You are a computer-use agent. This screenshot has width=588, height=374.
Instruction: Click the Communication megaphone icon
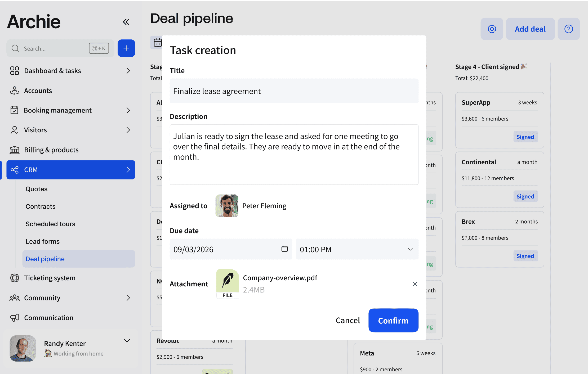[15, 318]
